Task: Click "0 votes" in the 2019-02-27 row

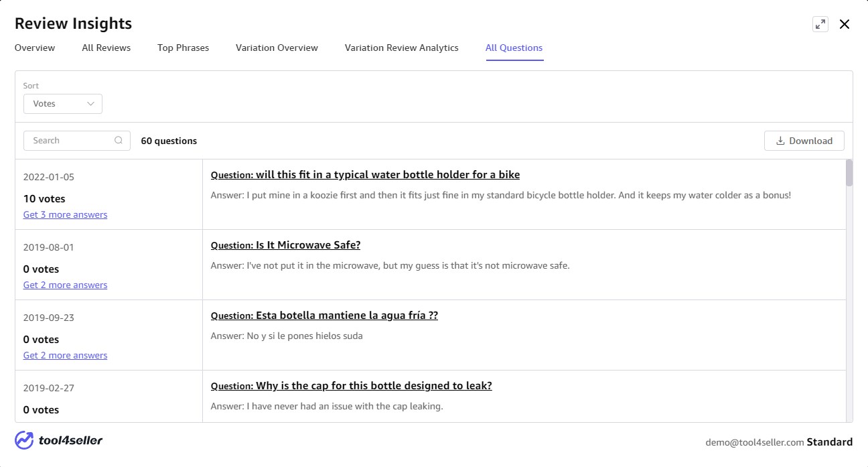Action: (42, 409)
